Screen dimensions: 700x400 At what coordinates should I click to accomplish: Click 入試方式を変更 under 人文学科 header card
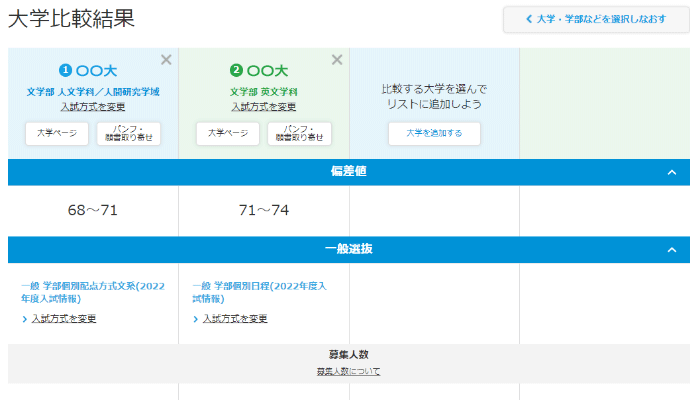(93, 106)
